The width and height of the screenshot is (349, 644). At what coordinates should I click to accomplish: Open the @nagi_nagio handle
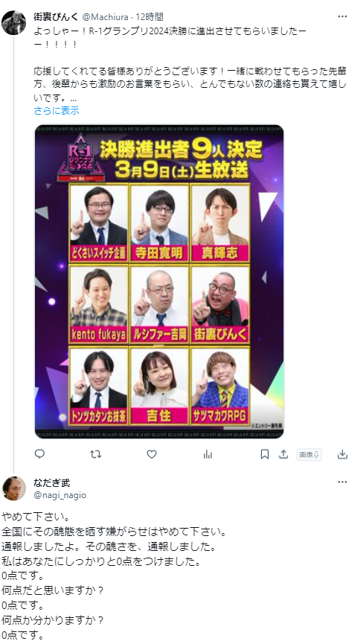(x=60, y=495)
